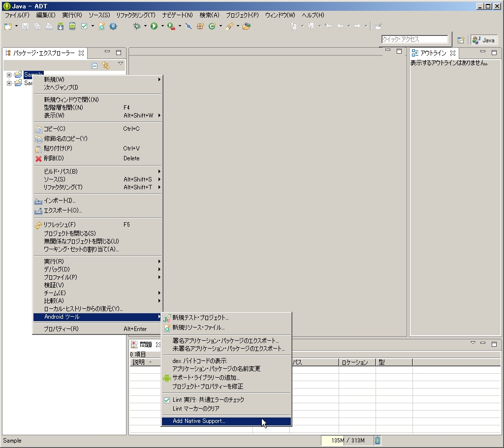This screenshot has height=448, width=504.
Task: Click the heap status memory bar
Action: tap(347, 440)
